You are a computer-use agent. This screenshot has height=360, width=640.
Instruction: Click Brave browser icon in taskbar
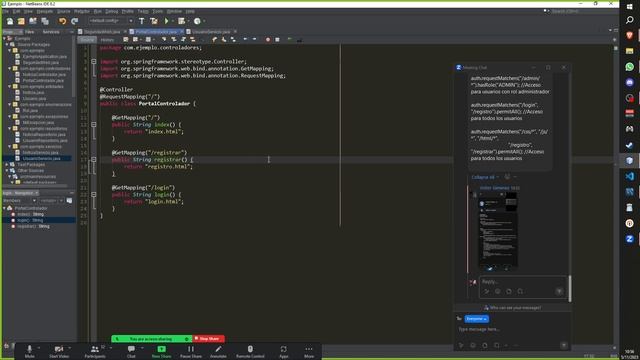629,36
